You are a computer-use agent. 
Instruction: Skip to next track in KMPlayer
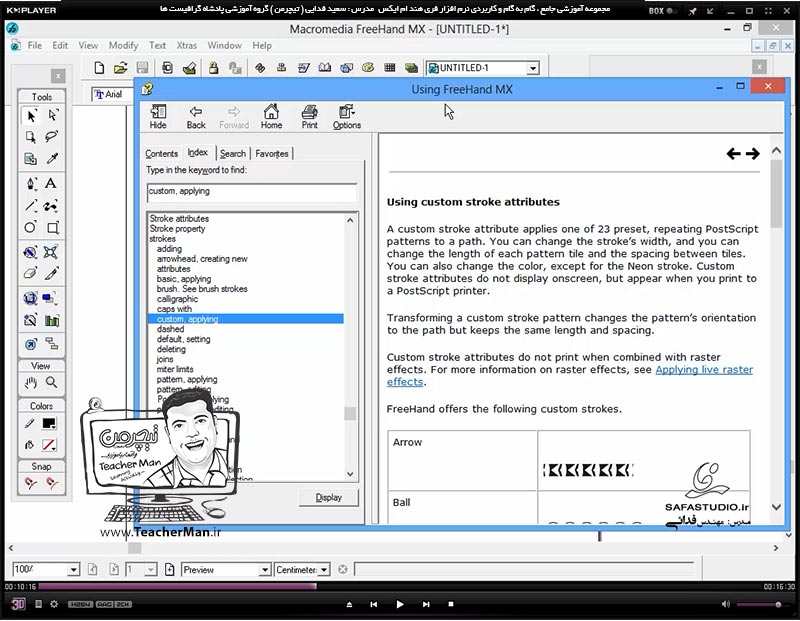click(426, 604)
